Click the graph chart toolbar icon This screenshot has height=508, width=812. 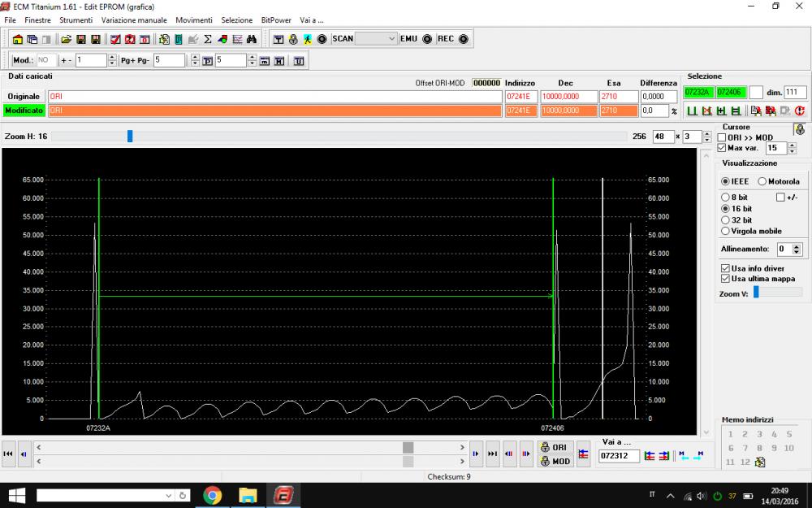coord(237,39)
